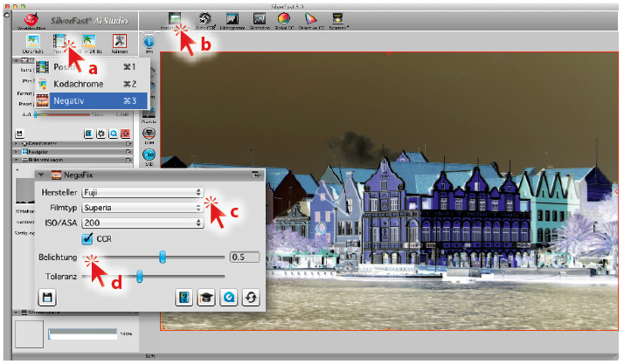Screen dimensions: 624x364
Task: Click the Global CC color wheel icon
Action: pyautogui.click(x=285, y=17)
